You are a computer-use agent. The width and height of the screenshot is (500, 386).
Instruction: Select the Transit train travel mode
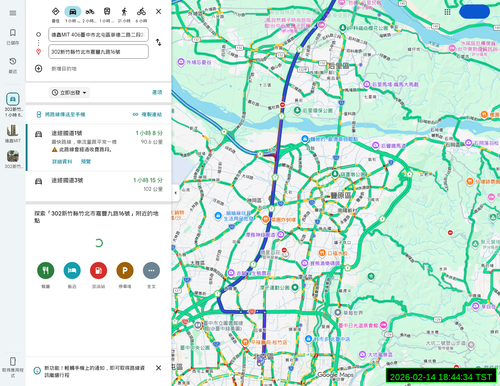click(107, 12)
